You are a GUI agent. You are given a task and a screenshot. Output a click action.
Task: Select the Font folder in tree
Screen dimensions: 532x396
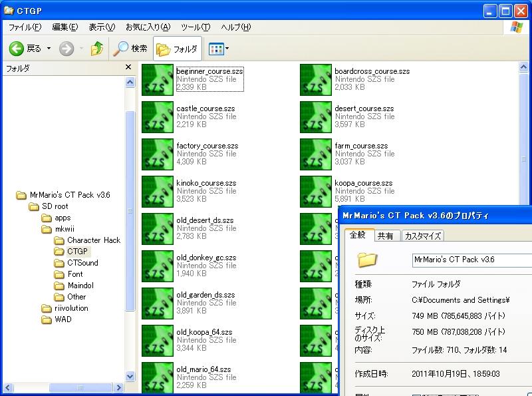pos(75,274)
